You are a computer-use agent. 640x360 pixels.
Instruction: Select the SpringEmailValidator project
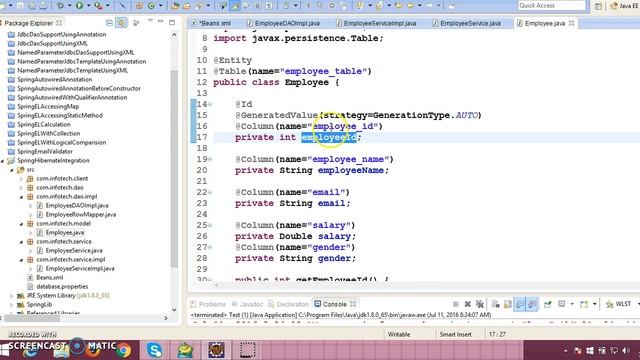click(x=44, y=152)
